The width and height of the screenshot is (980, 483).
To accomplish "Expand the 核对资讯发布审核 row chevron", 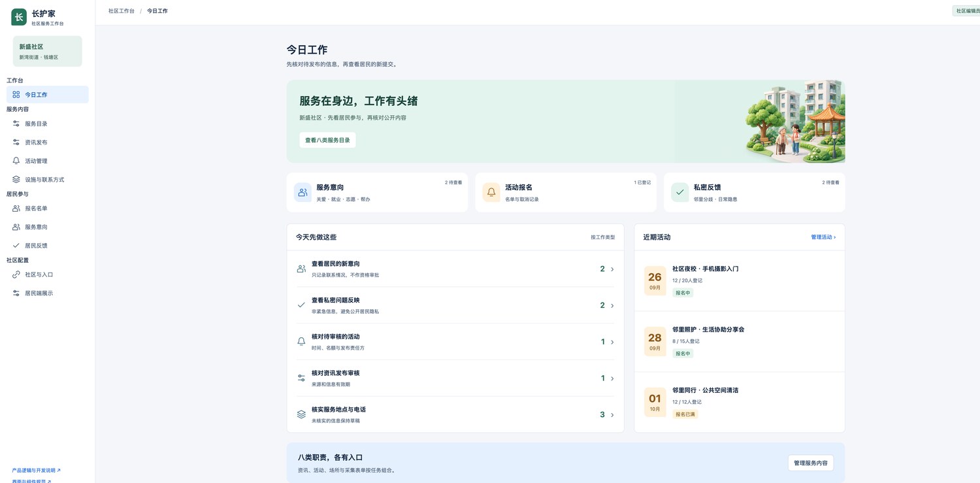I will (612, 378).
